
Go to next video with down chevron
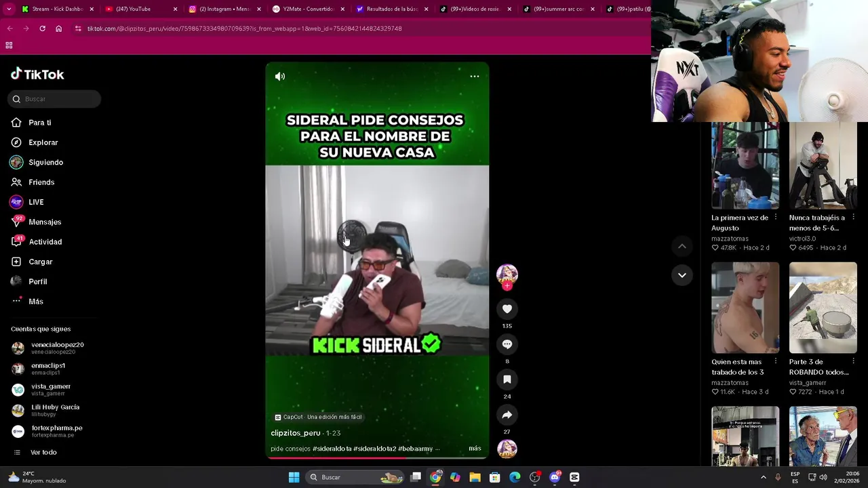click(x=682, y=275)
